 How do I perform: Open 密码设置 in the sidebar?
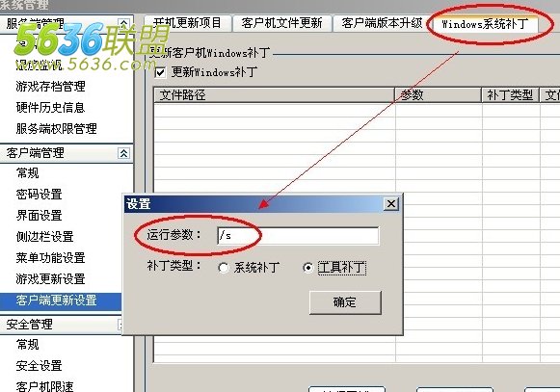[x=40, y=195]
